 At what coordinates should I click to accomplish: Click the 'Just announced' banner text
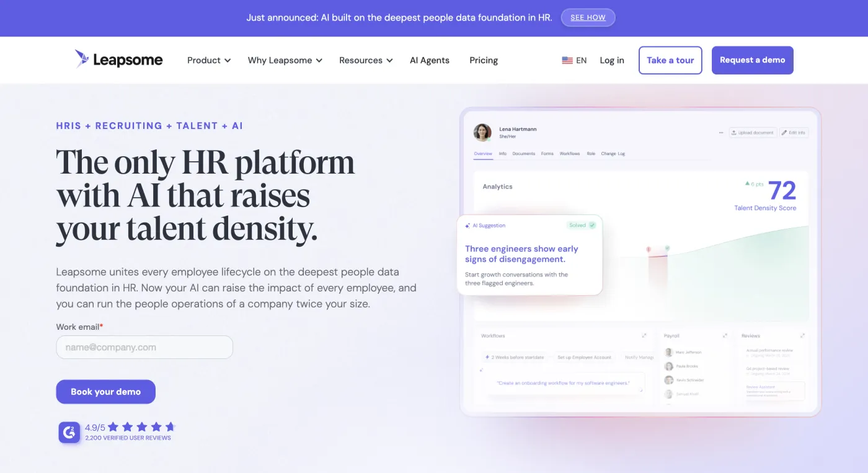(399, 17)
